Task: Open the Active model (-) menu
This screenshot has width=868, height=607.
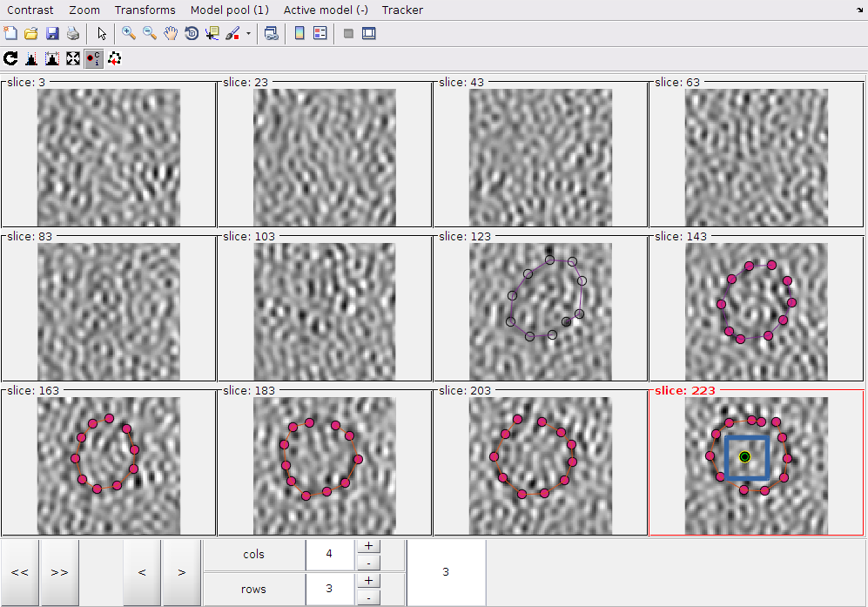Action: point(326,10)
